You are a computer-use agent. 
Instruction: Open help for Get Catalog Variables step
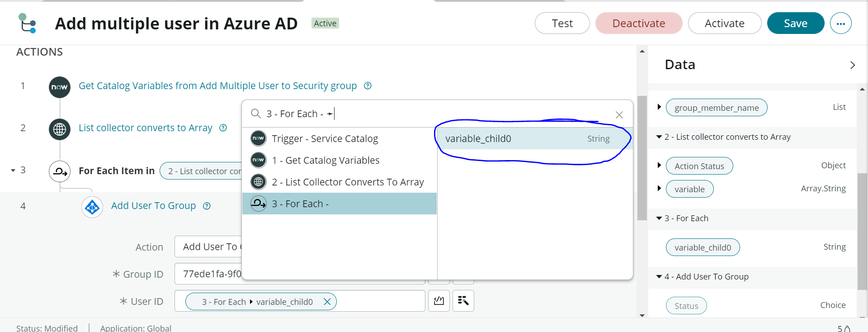368,86
